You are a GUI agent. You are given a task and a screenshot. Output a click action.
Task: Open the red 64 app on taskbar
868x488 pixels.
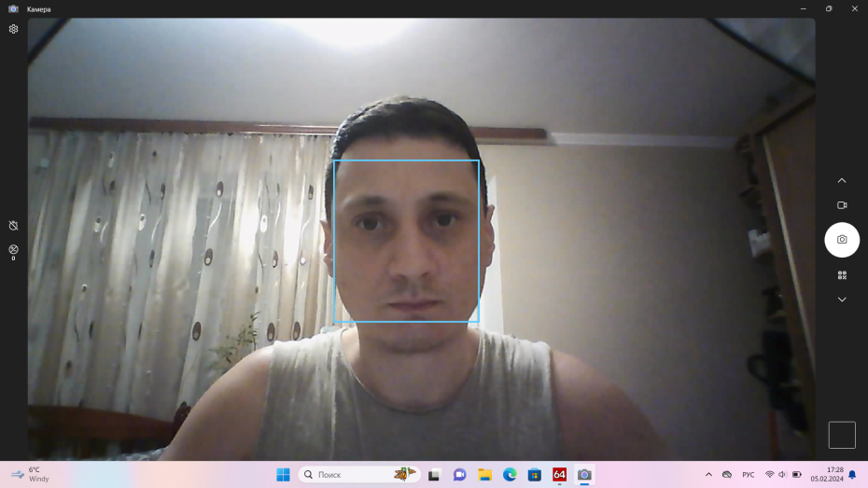point(560,475)
